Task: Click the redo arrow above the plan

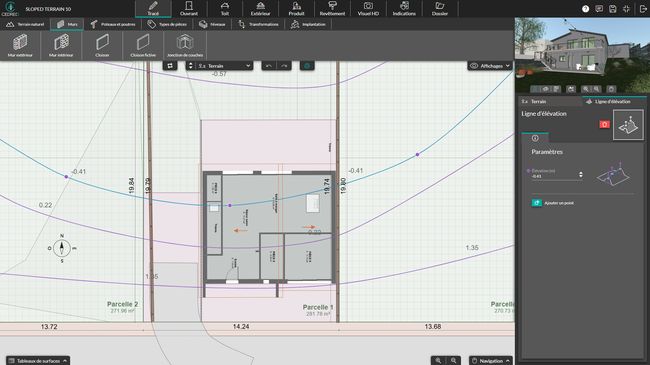Action: (284, 66)
